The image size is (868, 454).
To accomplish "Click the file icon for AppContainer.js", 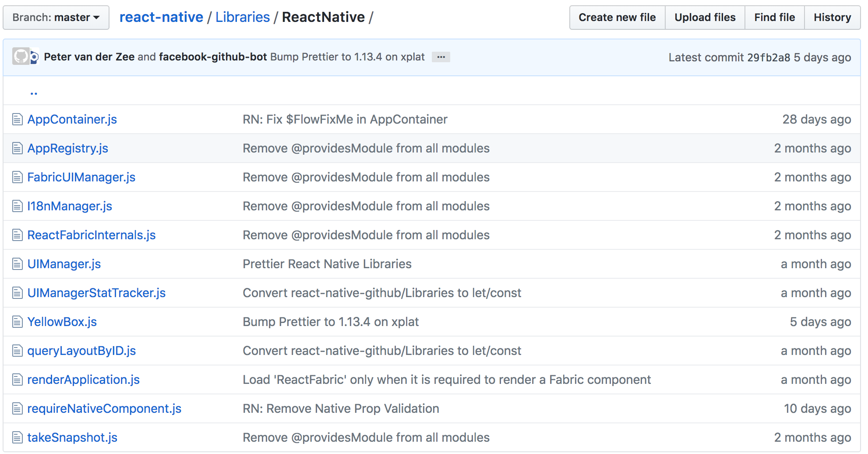I will (x=18, y=119).
